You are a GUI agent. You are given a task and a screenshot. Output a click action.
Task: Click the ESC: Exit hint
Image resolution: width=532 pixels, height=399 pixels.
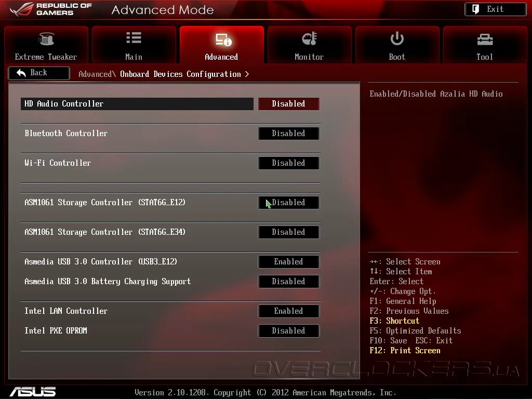click(x=434, y=341)
